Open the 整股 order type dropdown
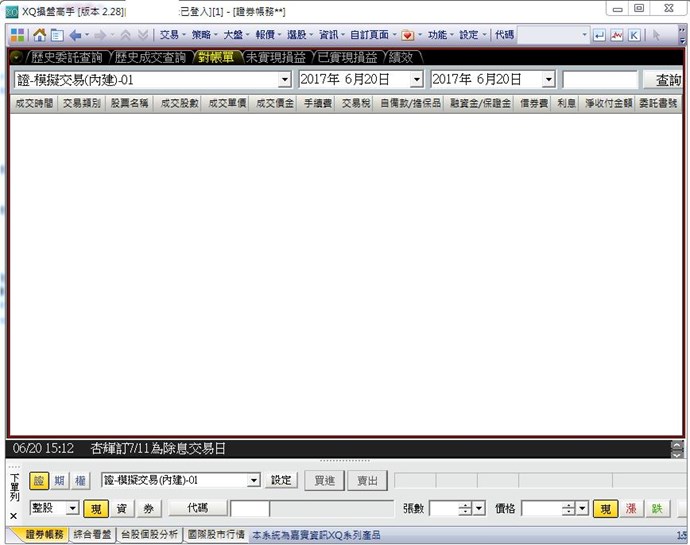The image size is (690, 545). tap(72, 509)
